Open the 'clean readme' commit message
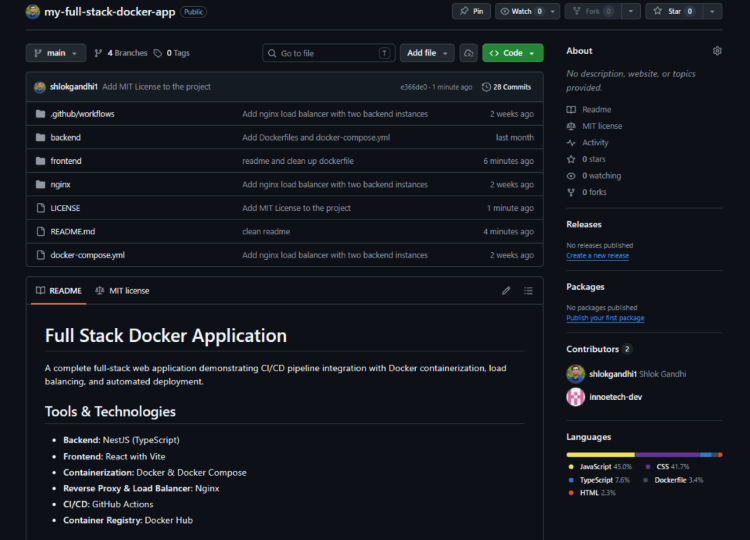750x540 pixels. [x=266, y=231]
